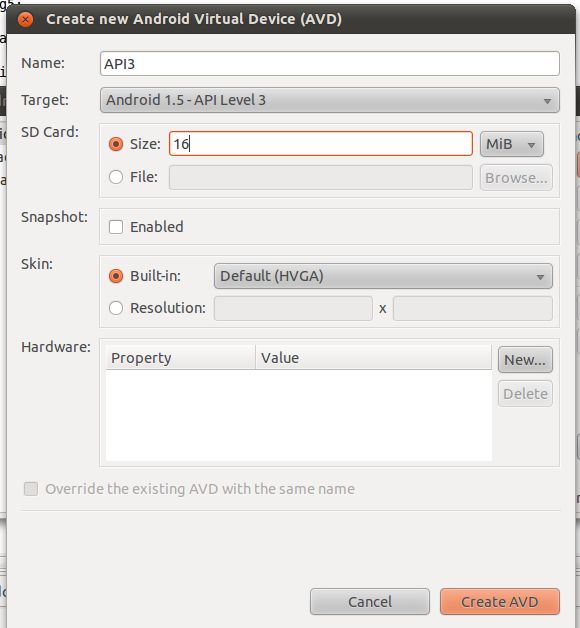Click the resolution width field
The height and width of the screenshot is (628, 580).
[293, 308]
